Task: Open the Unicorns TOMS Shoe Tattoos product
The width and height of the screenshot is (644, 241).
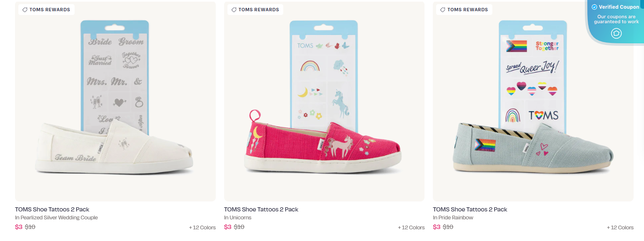Action: coord(261,209)
